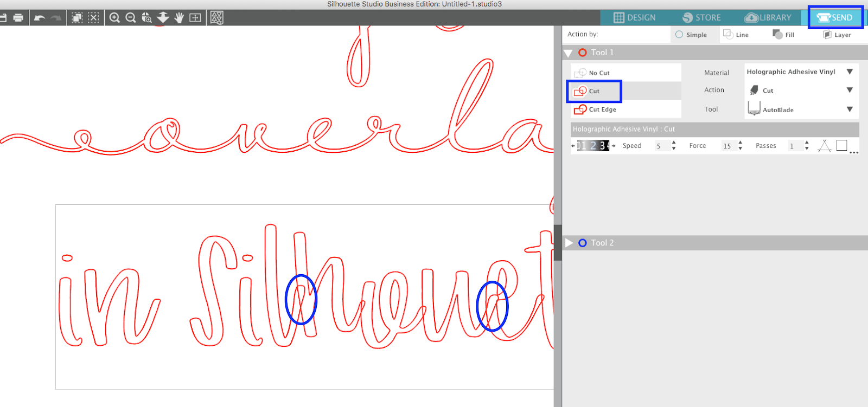868x407 pixels.
Task: Go to the SEND tab
Action: [835, 17]
